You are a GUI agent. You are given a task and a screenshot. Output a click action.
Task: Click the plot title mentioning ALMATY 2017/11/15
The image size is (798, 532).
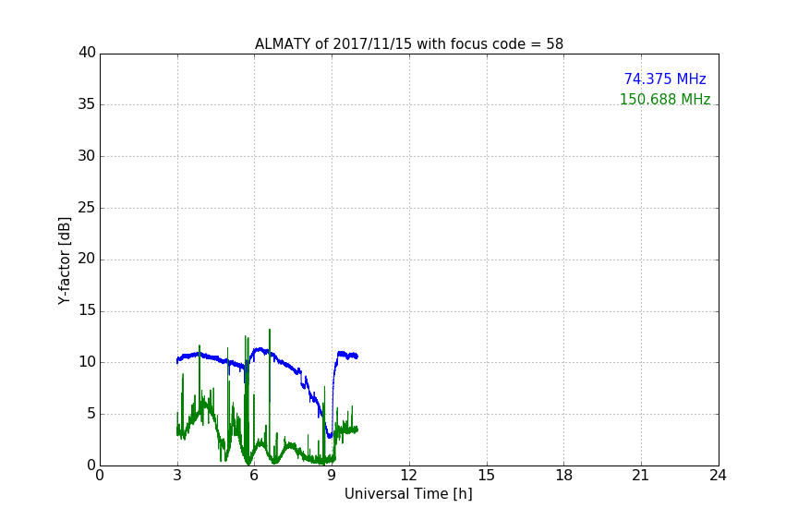click(408, 44)
